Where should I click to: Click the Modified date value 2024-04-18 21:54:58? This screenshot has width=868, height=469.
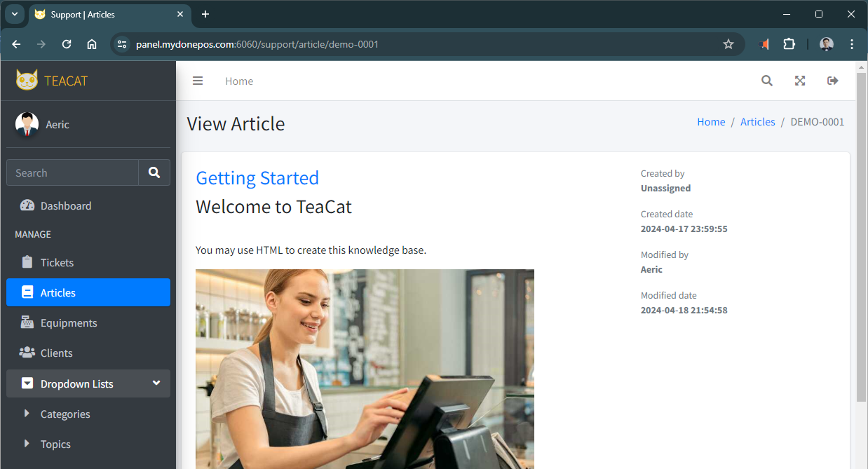pos(684,310)
